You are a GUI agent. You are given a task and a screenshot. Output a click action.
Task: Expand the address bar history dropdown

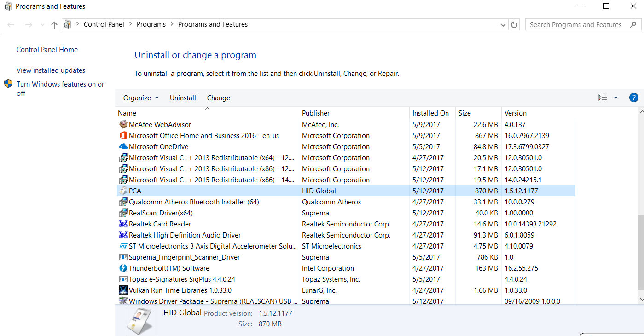[502, 25]
